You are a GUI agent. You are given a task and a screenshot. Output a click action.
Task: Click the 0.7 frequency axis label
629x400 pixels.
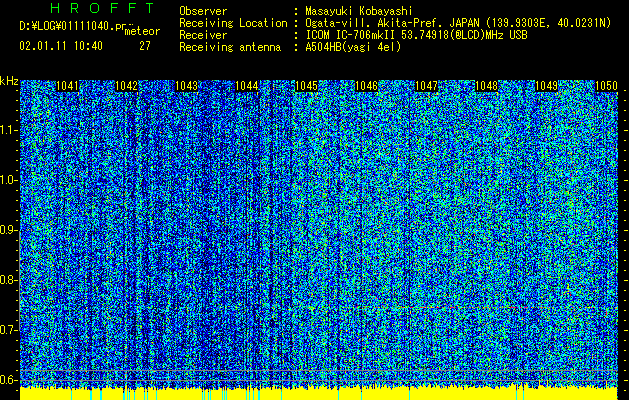pyautogui.click(x=8, y=330)
